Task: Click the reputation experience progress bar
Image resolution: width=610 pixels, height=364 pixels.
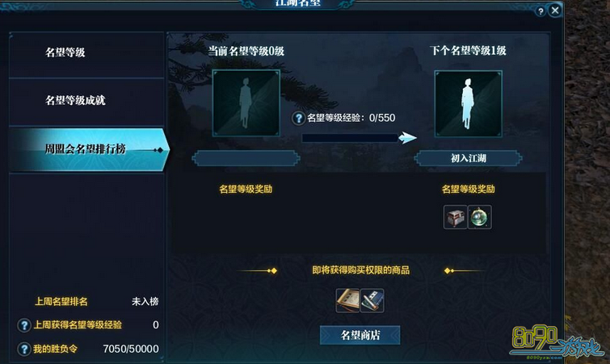Action: [350, 138]
